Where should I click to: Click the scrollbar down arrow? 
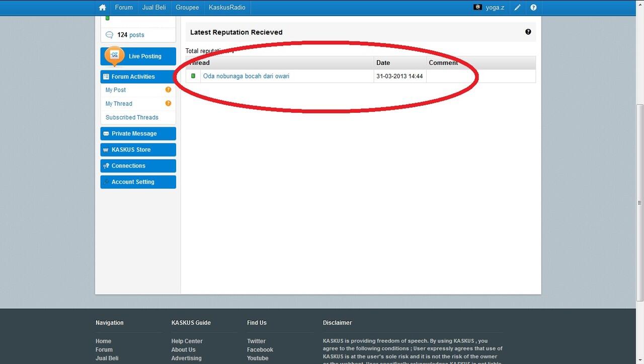pyautogui.click(x=639, y=359)
